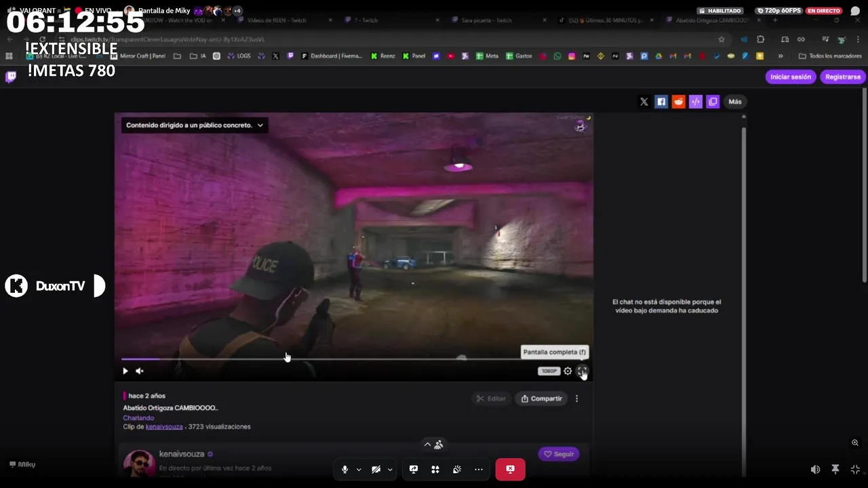The width and height of the screenshot is (868, 488).
Task: Play the Twitch clip video
Action: 125,371
